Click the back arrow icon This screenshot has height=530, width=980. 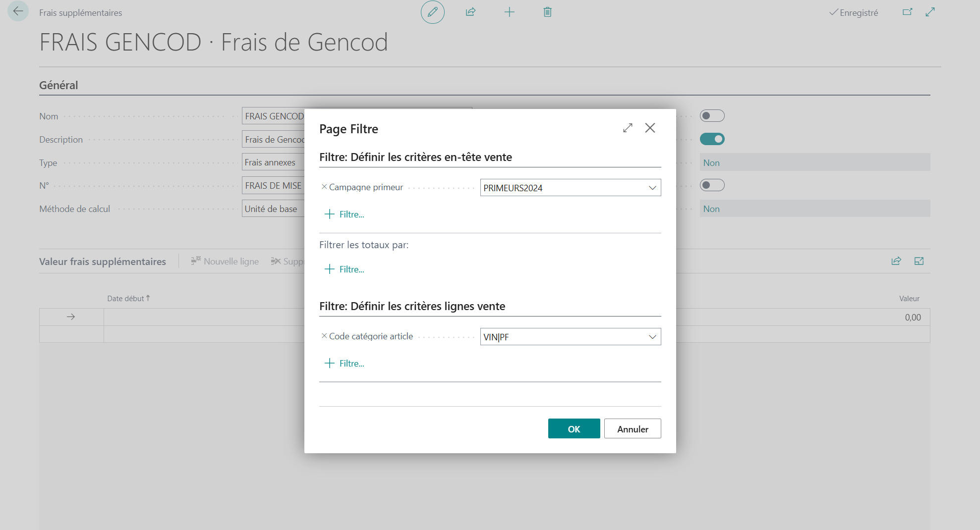click(18, 11)
